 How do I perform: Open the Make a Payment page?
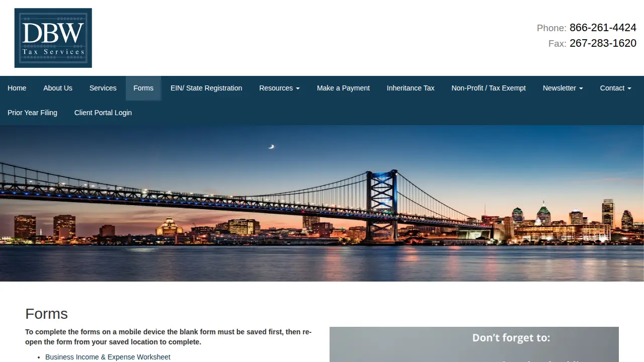tap(343, 88)
